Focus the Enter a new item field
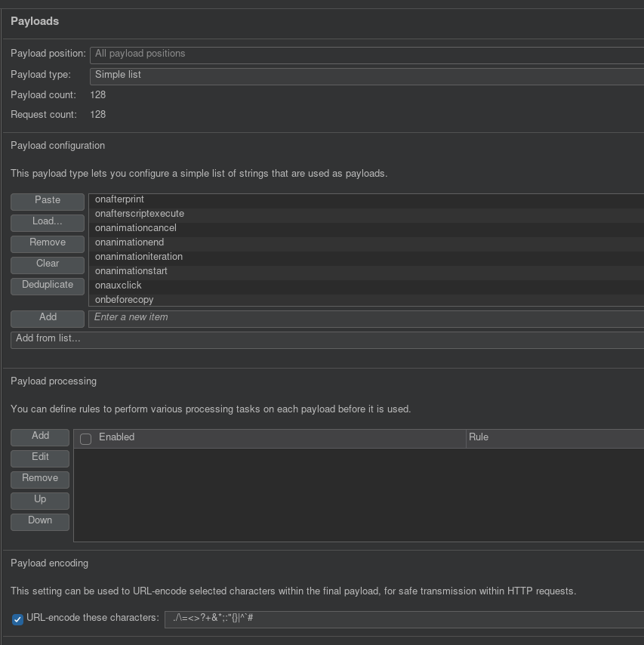 (x=365, y=318)
